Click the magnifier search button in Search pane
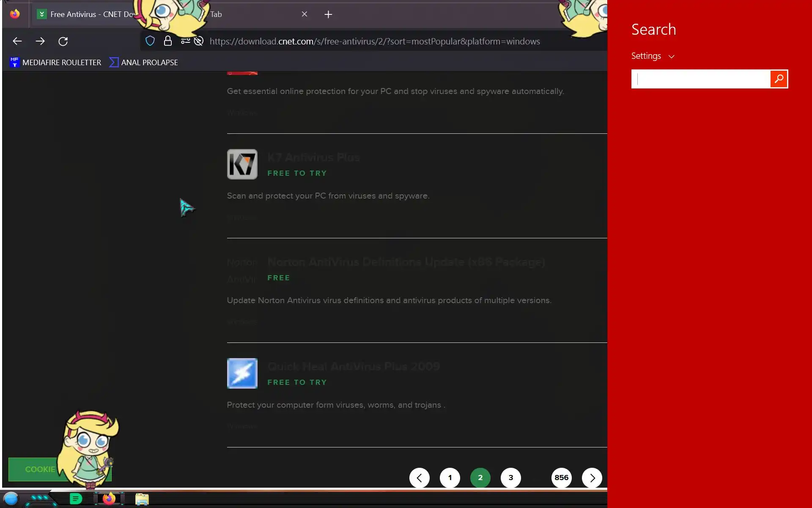Image resolution: width=812 pixels, height=508 pixels. point(779,79)
